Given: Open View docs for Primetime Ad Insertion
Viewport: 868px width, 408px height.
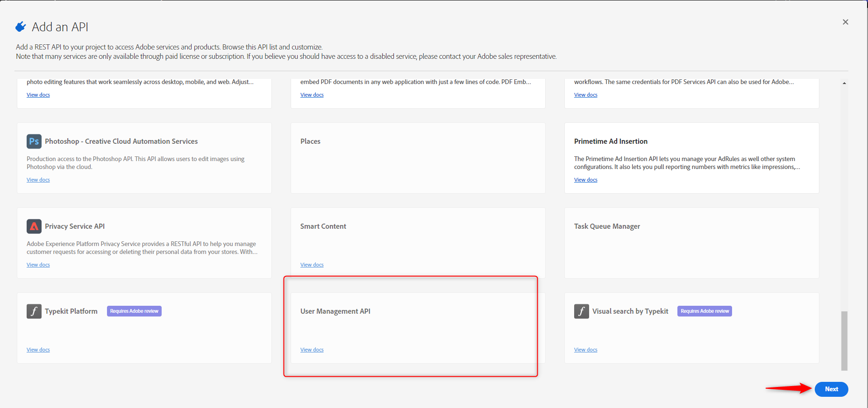Looking at the screenshot, I should (585, 180).
